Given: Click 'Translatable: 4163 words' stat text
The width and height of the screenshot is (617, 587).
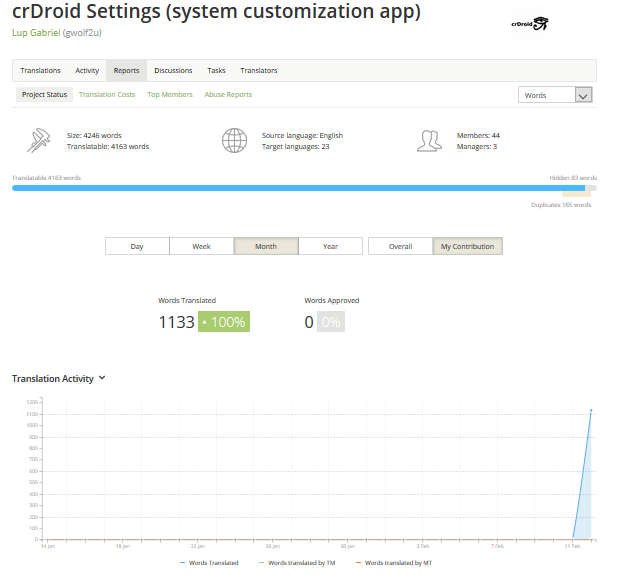Looking at the screenshot, I should (108, 146).
